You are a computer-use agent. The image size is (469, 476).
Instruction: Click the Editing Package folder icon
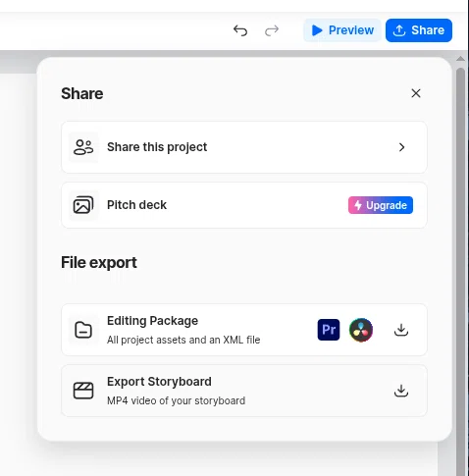click(x=83, y=330)
